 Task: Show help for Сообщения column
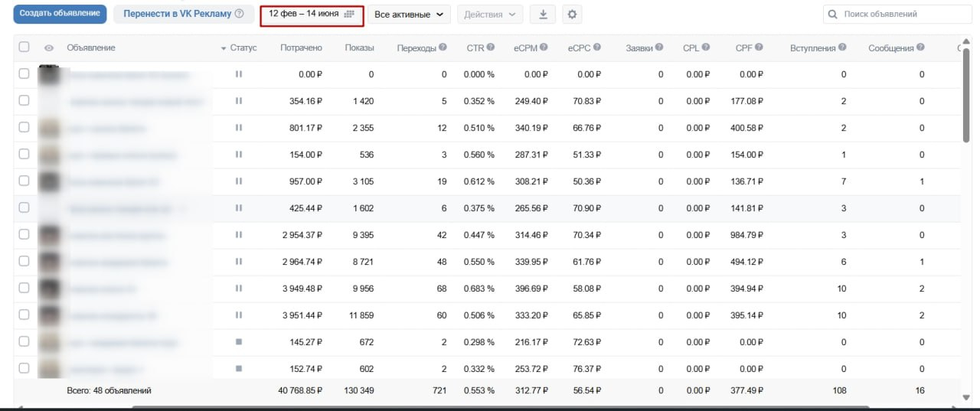click(x=921, y=47)
